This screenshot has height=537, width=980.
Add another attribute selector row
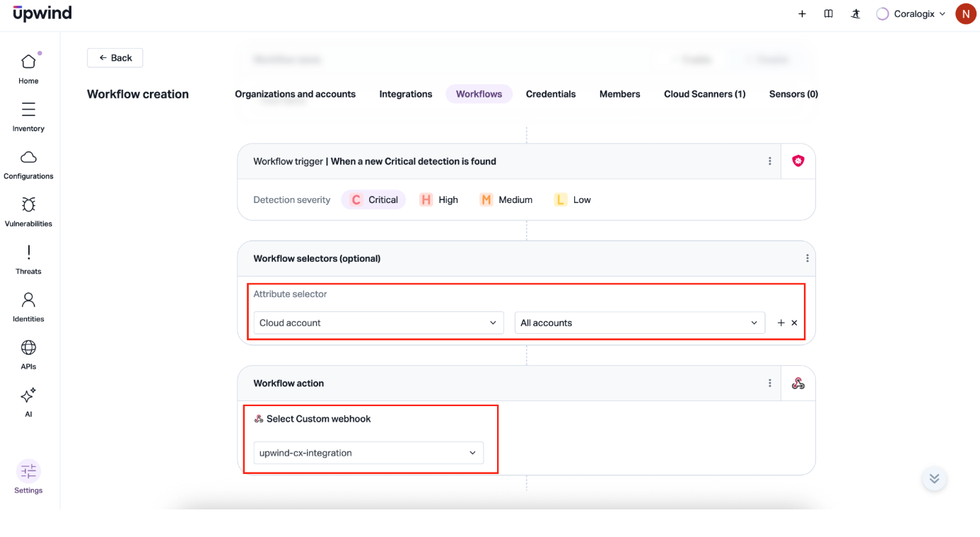click(x=781, y=323)
